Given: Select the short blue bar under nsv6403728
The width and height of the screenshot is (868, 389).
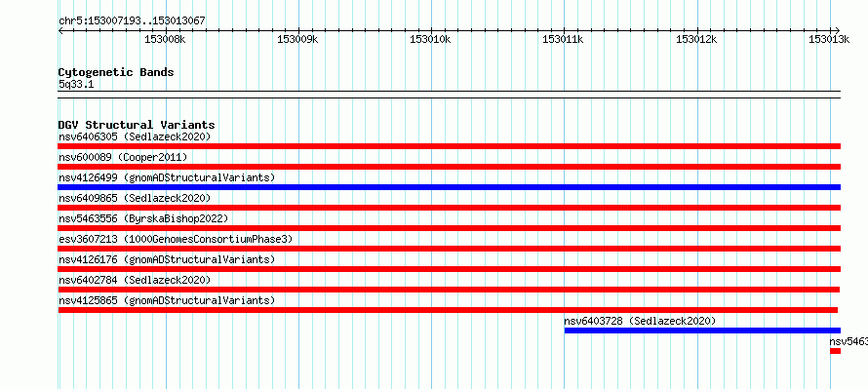Looking at the screenshot, I should 702,331.
